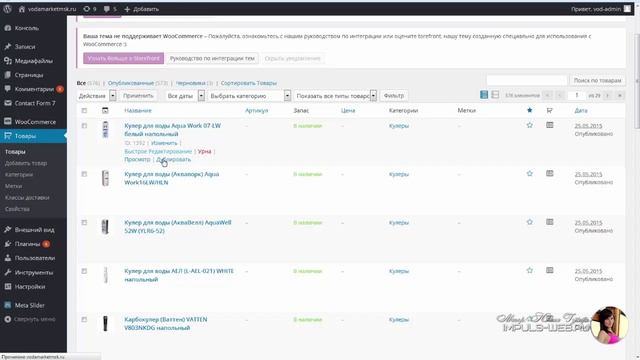
Task: Select Свойства submenu item
Action: coord(17,209)
